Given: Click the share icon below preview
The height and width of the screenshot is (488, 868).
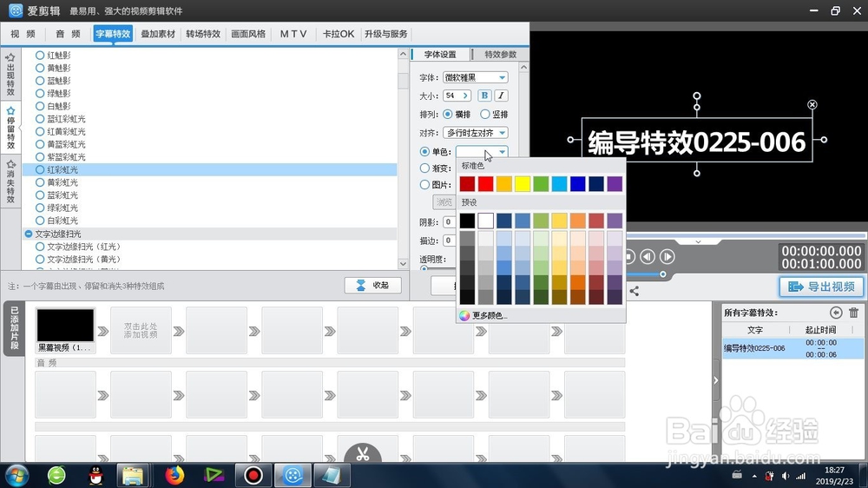Looking at the screenshot, I should tap(635, 291).
